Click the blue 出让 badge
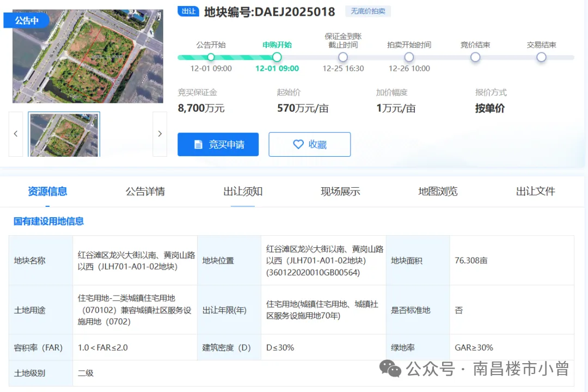588x392 pixels. pyautogui.click(x=188, y=11)
